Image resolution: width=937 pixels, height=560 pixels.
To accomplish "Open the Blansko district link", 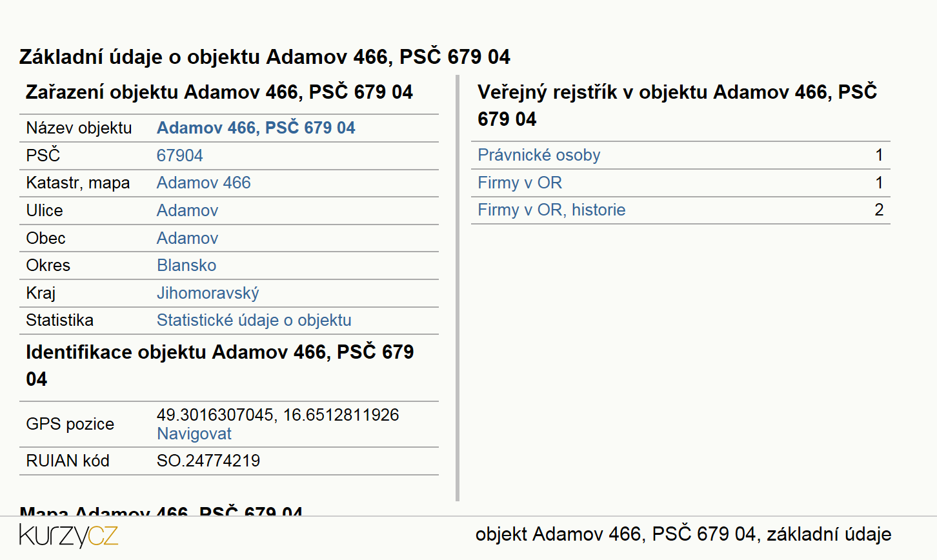I will 186,265.
